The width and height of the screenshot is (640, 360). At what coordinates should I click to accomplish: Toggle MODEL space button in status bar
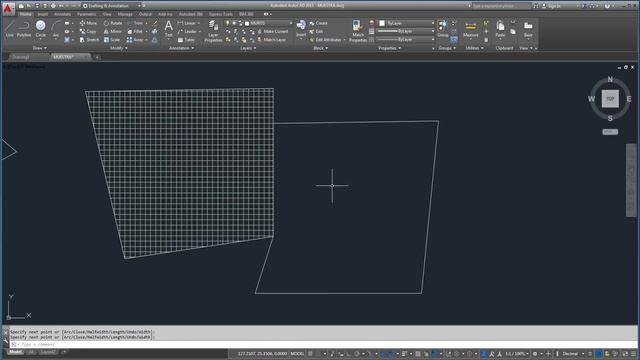[297, 354]
